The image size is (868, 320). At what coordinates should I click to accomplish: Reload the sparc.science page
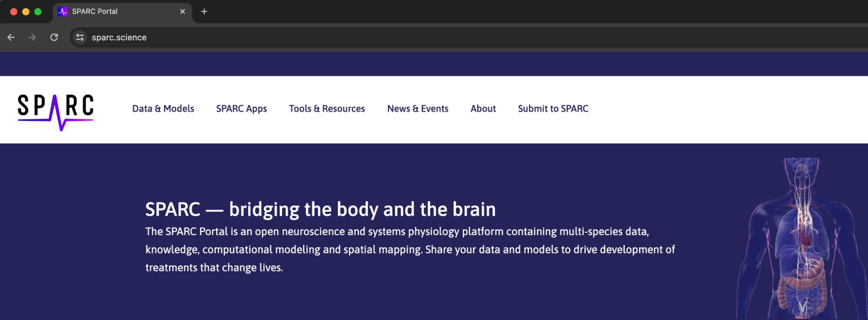point(54,37)
